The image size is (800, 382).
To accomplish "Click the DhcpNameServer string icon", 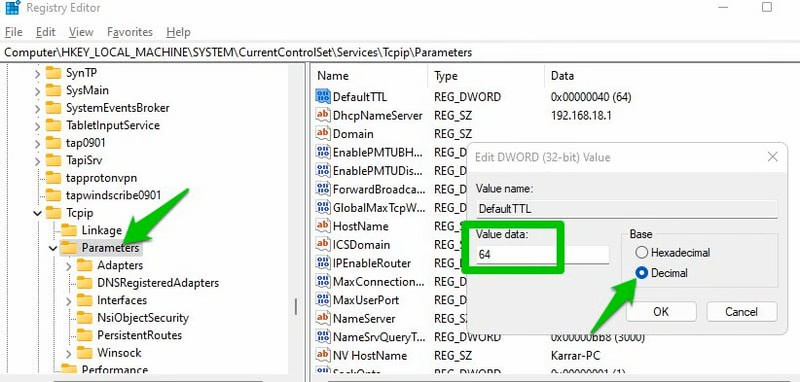I will [323, 115].
